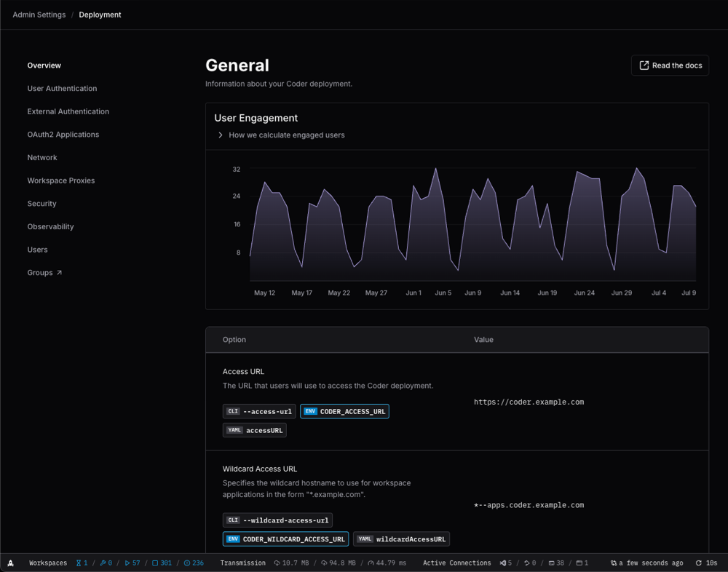The width and height of the screenshot is (728, 572).
Task: Click the upload traffic icon showing 94.8 MB
Action: (x=324, y=563)
